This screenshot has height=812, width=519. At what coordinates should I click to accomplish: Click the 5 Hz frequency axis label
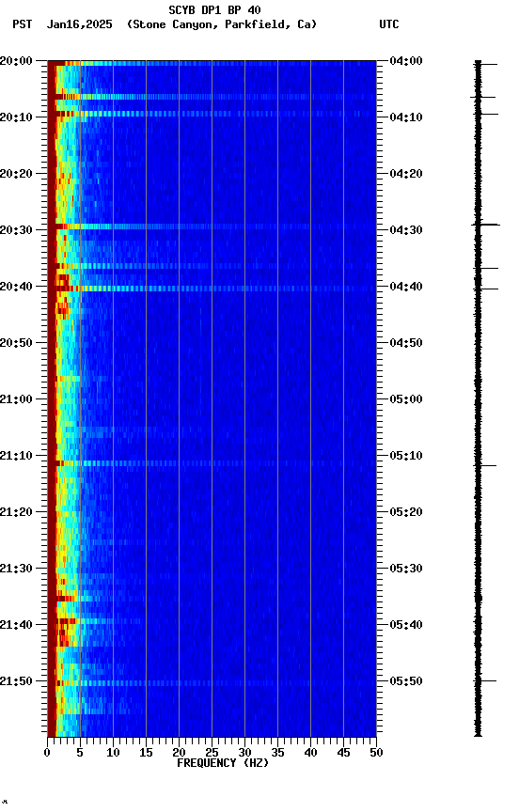point(80,753)
